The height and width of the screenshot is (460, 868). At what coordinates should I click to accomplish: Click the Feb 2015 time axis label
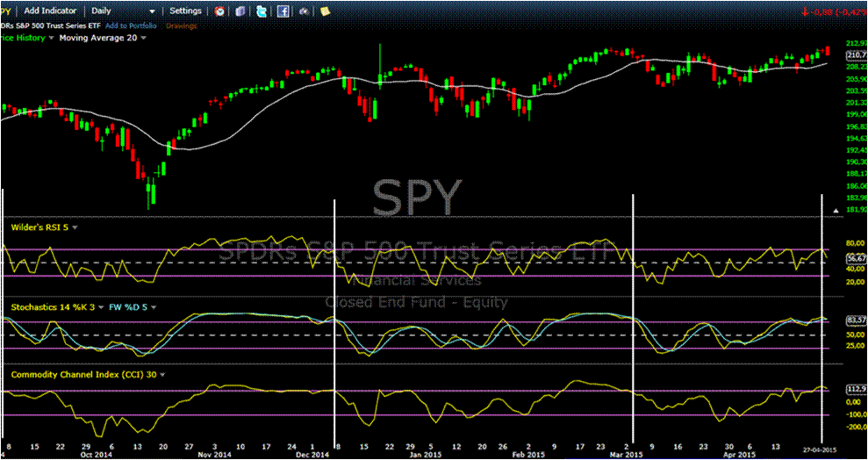tap(527, 454)
